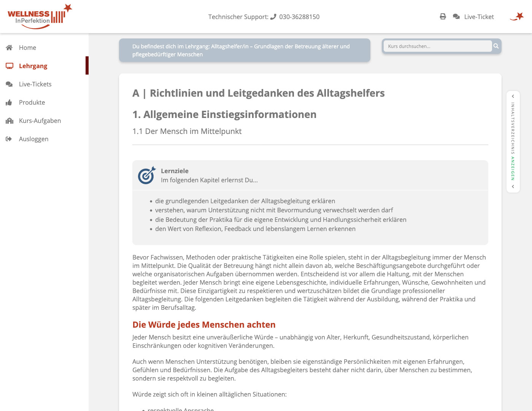Open Live-Ticket link in the header

pos(479,17)
